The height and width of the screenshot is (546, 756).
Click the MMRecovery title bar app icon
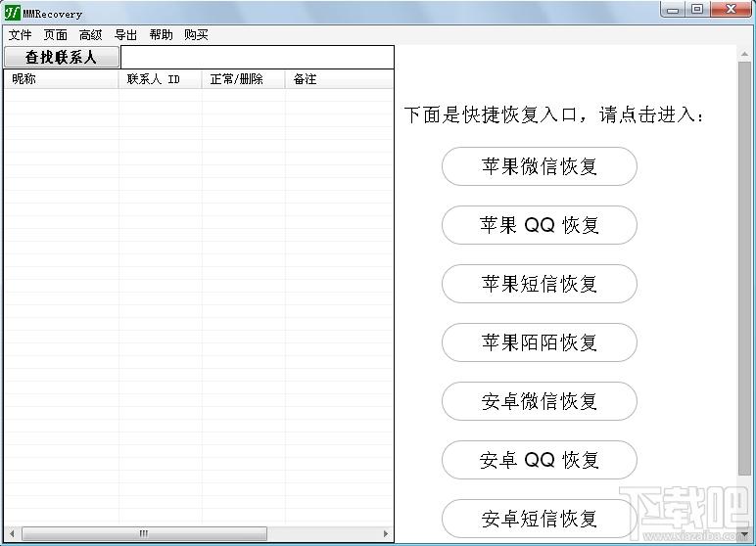coord(12,13)
